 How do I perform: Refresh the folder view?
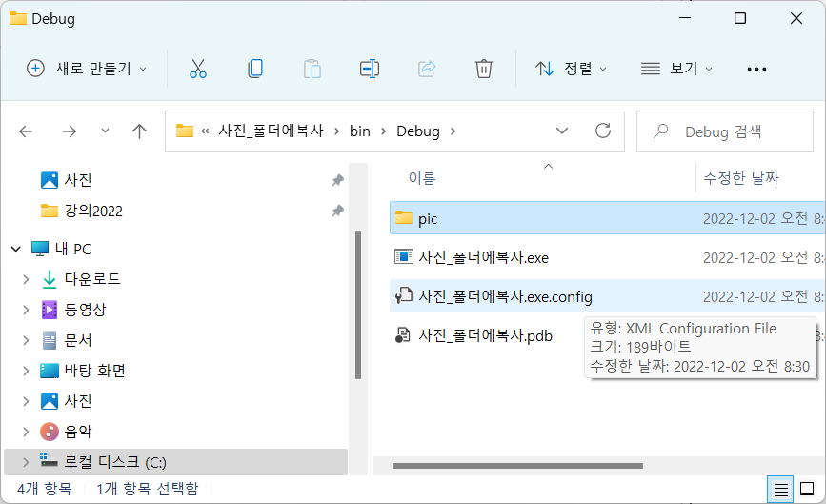(x=603, y=131)
